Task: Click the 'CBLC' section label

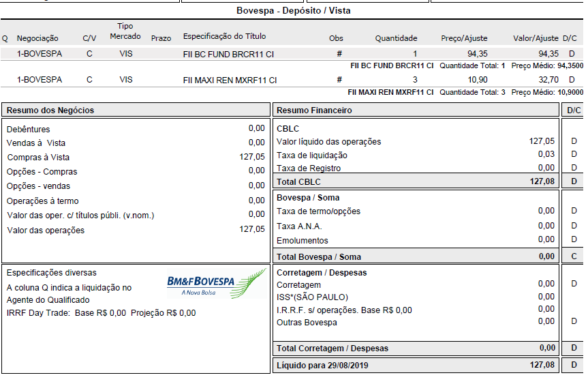Action: tap(288, 129)
